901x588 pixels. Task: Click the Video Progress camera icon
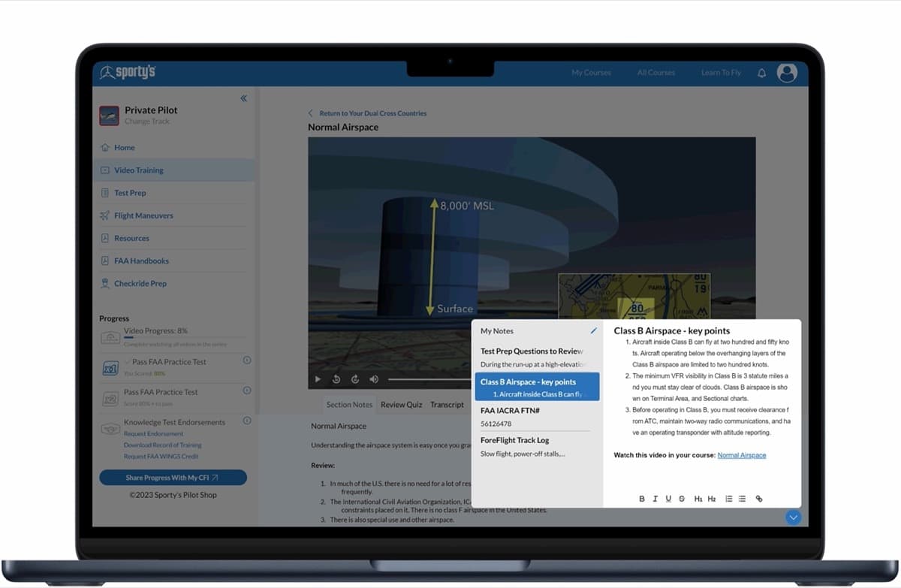(x=110, y=337)
